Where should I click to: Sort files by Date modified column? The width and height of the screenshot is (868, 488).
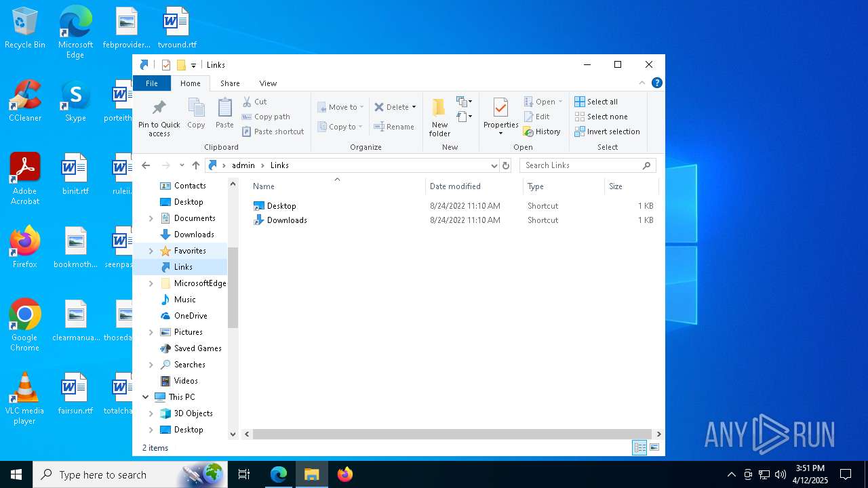click(x=475, y=186)
